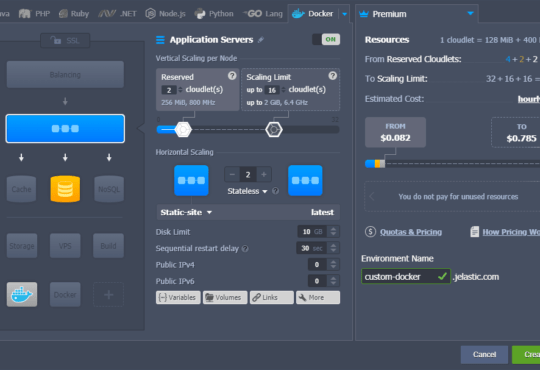Viewport: 540px width, 370px height.
Task: Click the Sequential restart delay field
Action: (312, 248)
